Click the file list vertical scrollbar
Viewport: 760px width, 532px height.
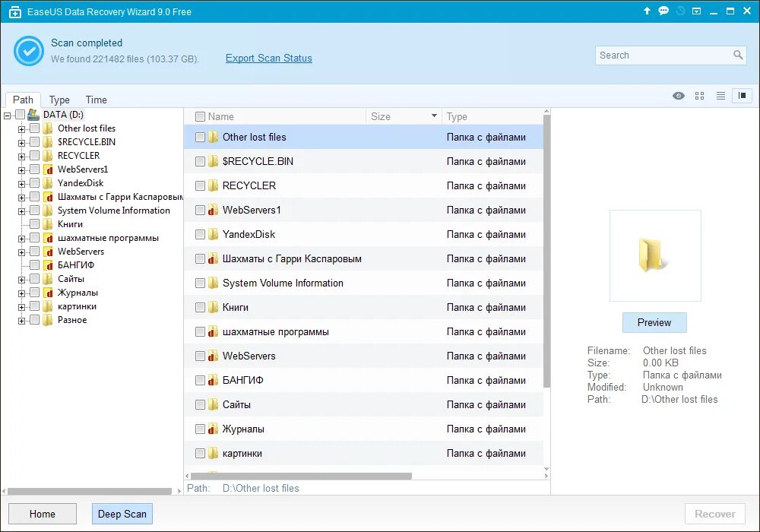click(x=546, y=251)
